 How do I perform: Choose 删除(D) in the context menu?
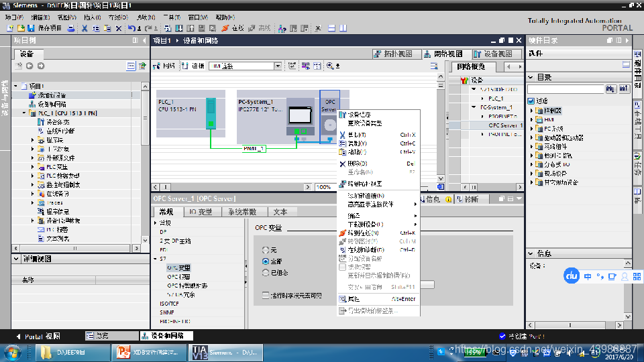click(378, 164)
